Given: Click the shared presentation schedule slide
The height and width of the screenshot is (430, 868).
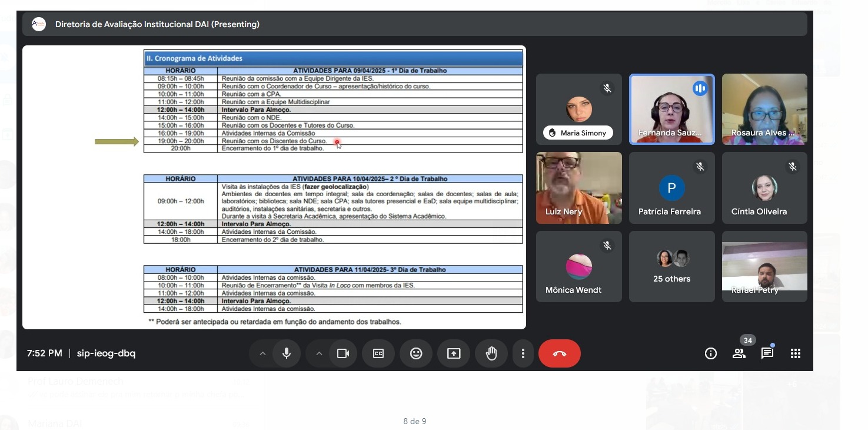Looking at the screenshot, I should (x=274, y=187).
